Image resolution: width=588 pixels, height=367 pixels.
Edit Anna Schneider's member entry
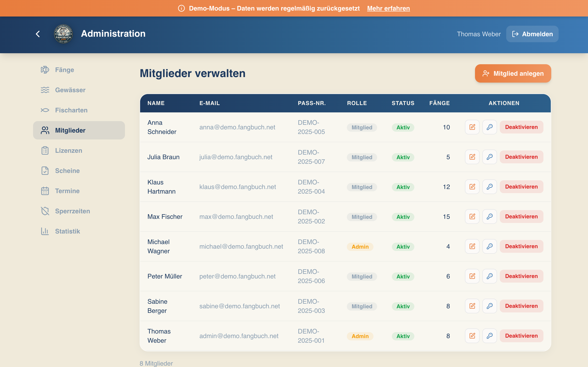tap(472, 127)
